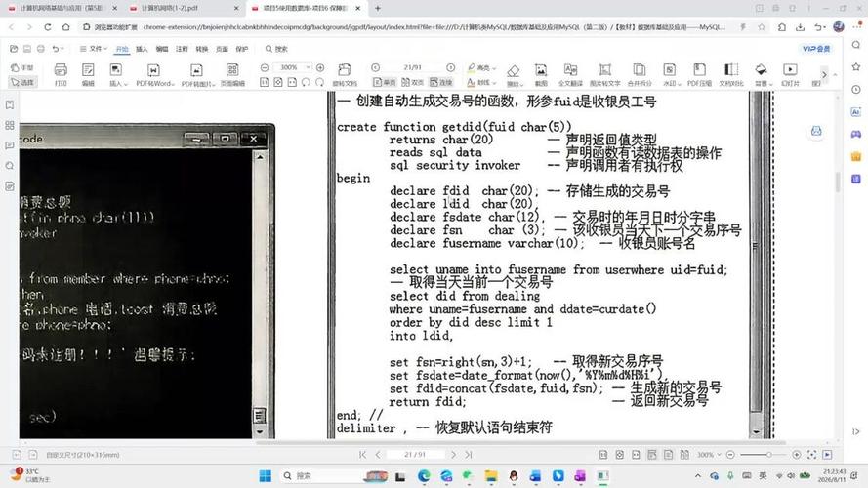Click the Select (选择) cursor tool
868x488 pixels.
pyautogui.click(x=22, y=82)
